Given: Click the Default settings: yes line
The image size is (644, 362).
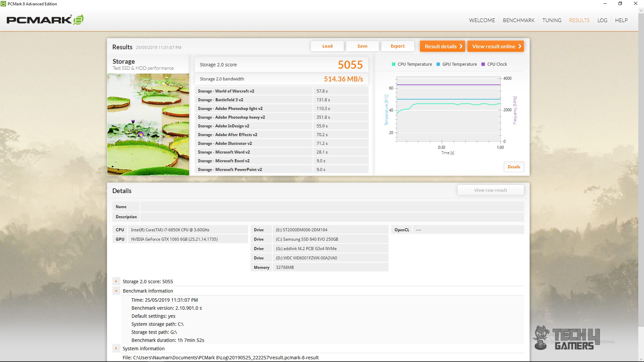Looking at the screenshot, I should coord(153,316).
